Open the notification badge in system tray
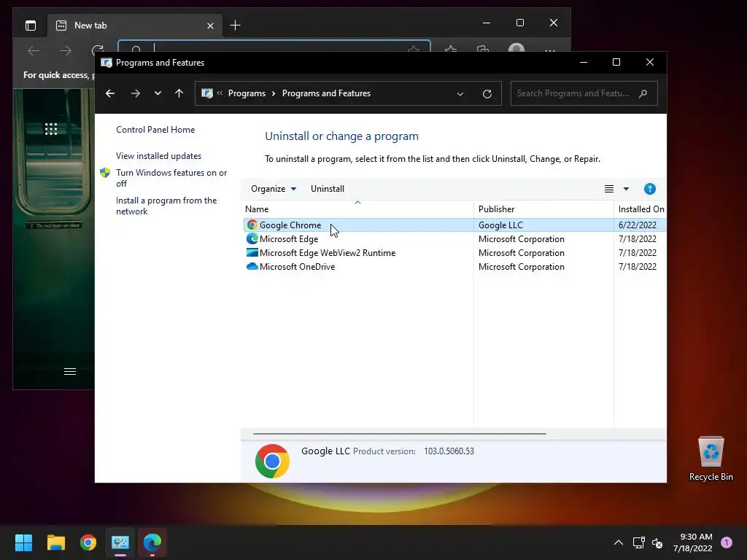The height and width of the screenshot is (560, 747). [727, 542]
